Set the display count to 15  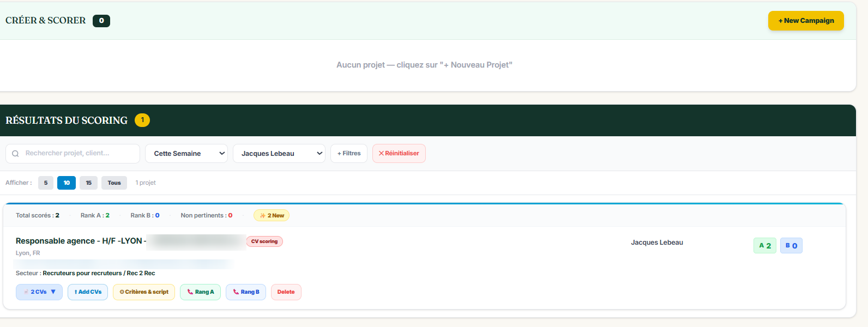pos(88,183)
